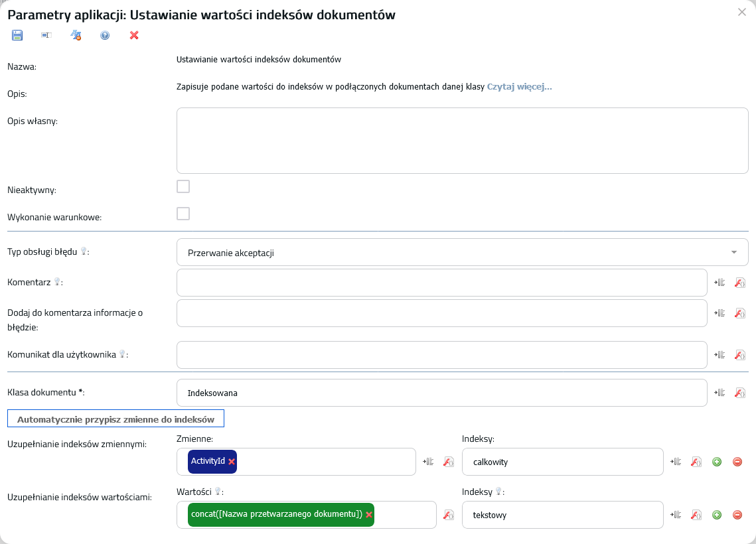
Task: Open help via the blue question mark icon
Action: pos(105,35)
